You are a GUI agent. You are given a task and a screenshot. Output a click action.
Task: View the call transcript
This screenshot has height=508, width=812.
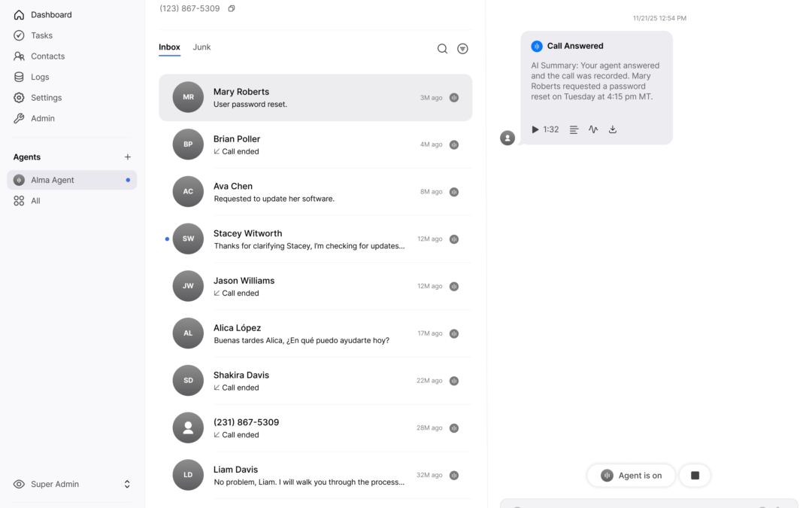pos(574,129)
